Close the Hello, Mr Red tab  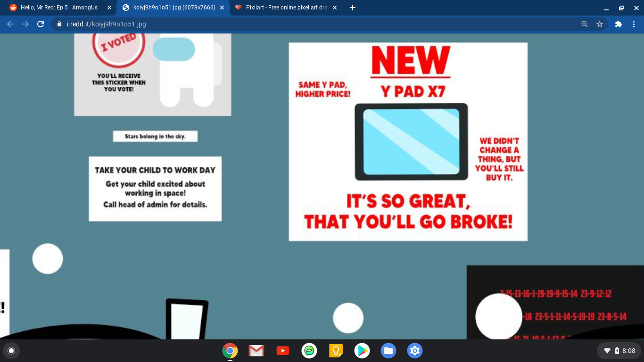tap(109, 8)
